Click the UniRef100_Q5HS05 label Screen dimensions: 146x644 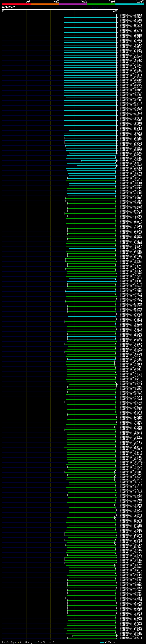131,535
